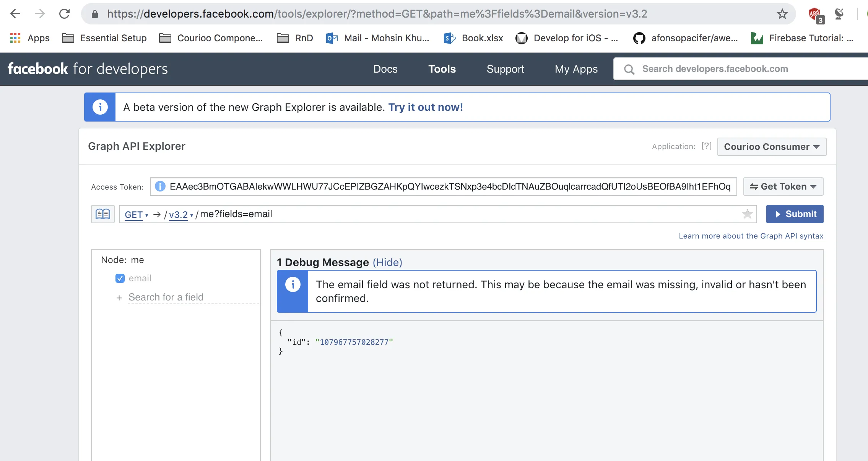This screenshot has height=461, width=868.
Task: Open the Docs menu item
Action: click(x=385, y=69)
